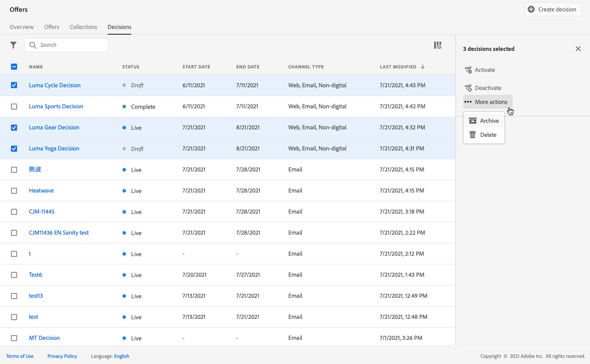Go to the Overview tab
Screen dimensions: 590x364
coord(22,27)
